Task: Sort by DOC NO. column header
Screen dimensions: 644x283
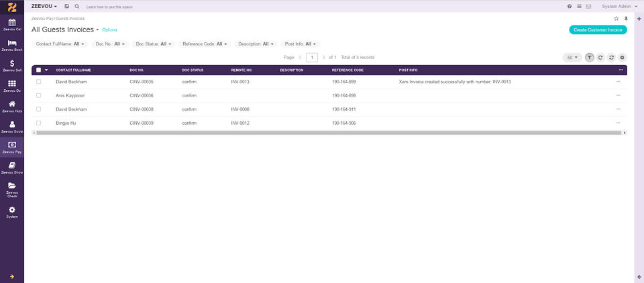Action: pos(137,70)
